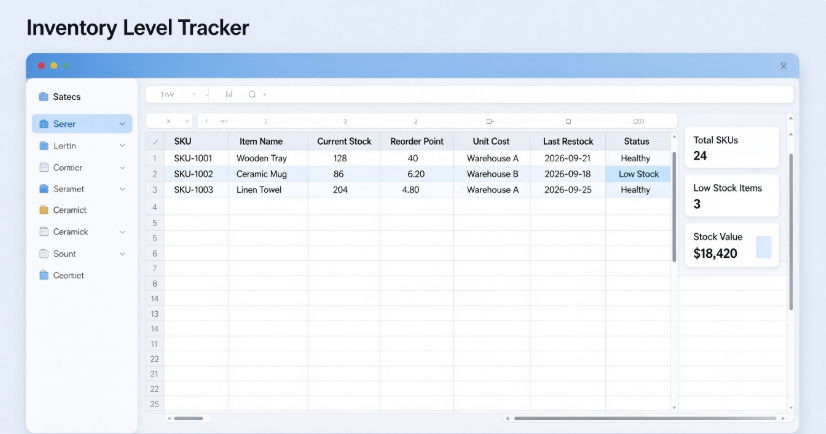Select row number 1 header
The image size is (826, 434).
click(155, 158)
